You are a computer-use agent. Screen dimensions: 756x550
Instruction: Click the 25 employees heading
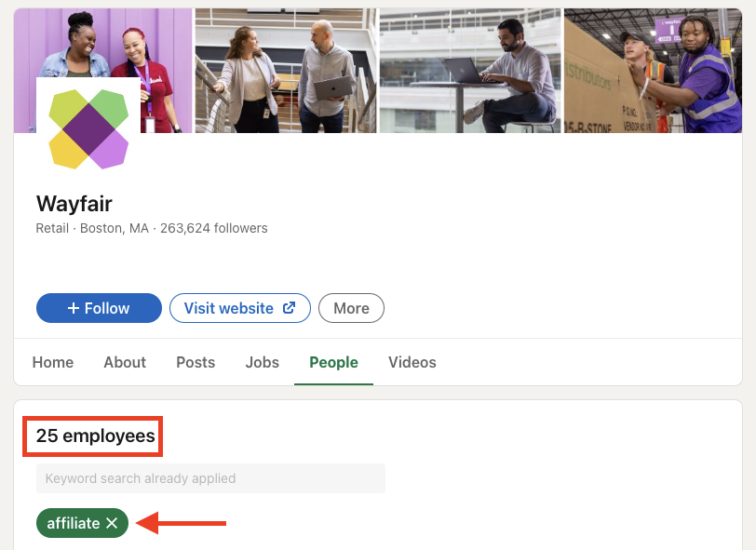coord(96,436)
